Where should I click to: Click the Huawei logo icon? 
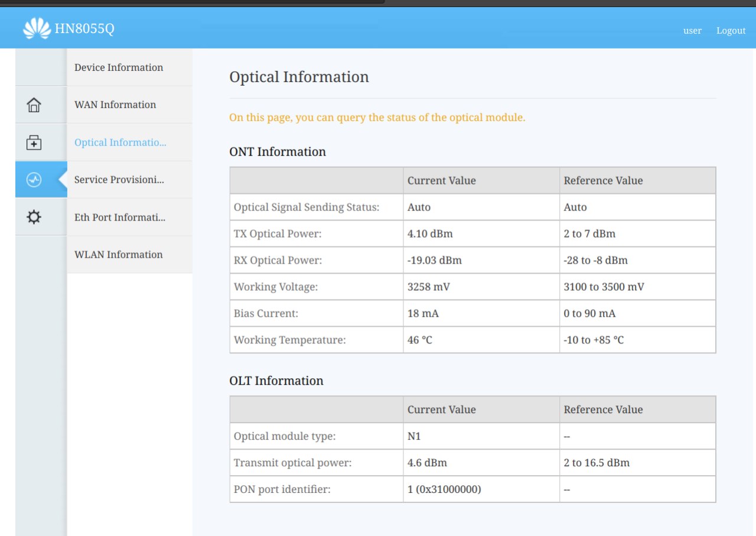tap(37, 28)
